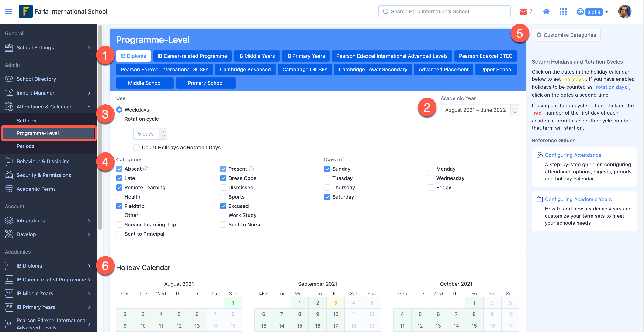The image size is (644, 332).
Task: Click the Present info icon
Action: (251, 169)
